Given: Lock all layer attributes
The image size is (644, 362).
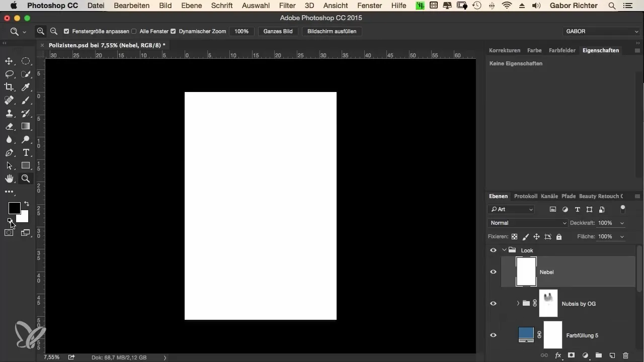Looking at the screenshot, I should pos(559,236).
